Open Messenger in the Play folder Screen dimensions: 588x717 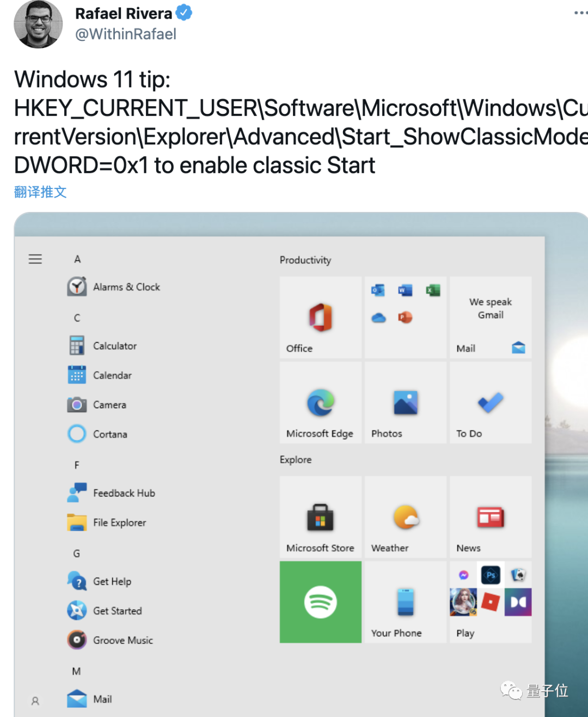(x=463, y=575)
